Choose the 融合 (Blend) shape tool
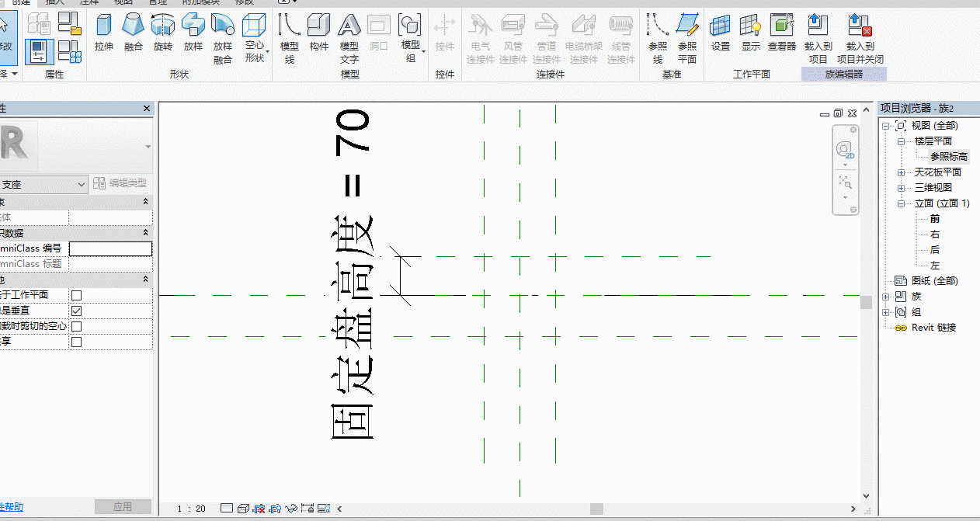Screen dimensions: 980x521 pyautogui.click(x=134, y=33)
